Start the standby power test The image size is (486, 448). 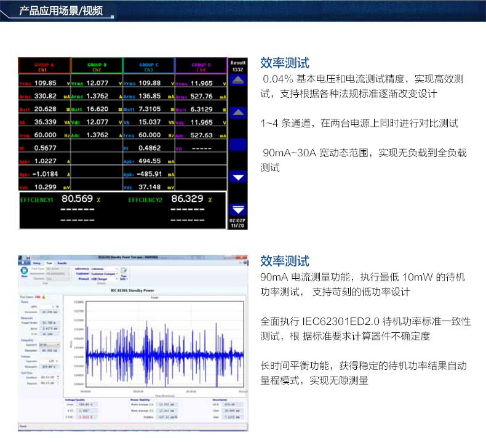[x=24, y=271]
